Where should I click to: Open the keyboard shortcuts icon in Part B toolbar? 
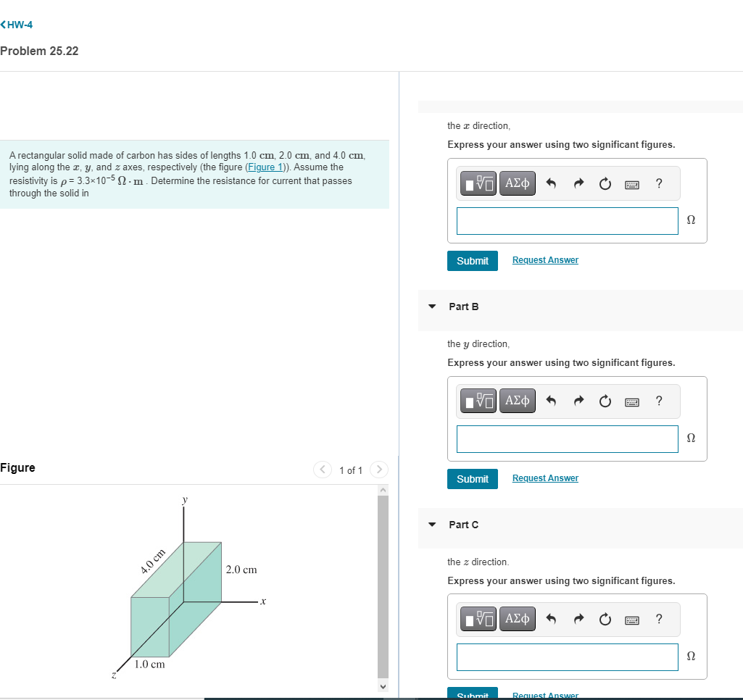tap(631, 401)
